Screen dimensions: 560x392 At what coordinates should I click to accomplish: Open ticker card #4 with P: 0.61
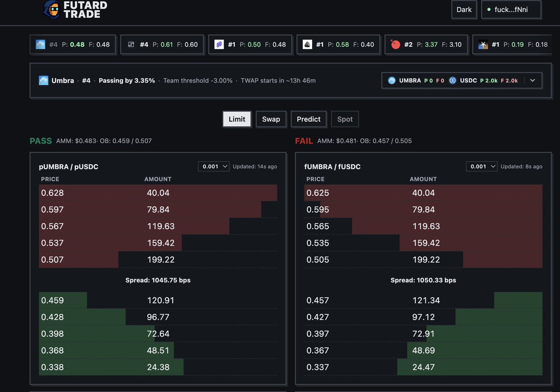pyautogui.click(x=162, y=45)
